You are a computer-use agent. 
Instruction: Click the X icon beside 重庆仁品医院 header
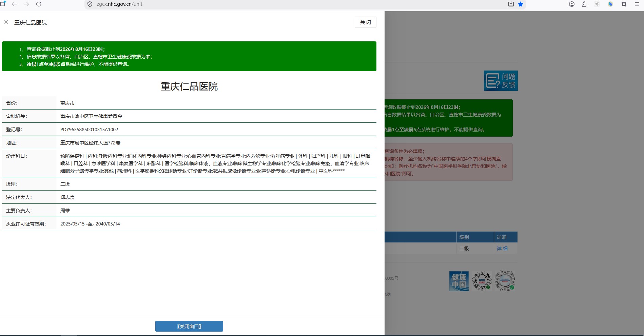click(x=6, y=22)
